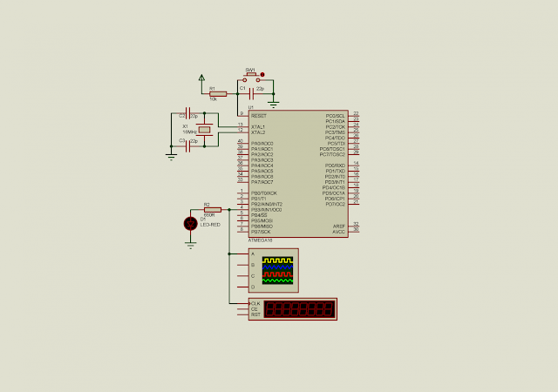Click the ATMEGA16 part name text
The image size is (558, 392).
tap(260, 240)
